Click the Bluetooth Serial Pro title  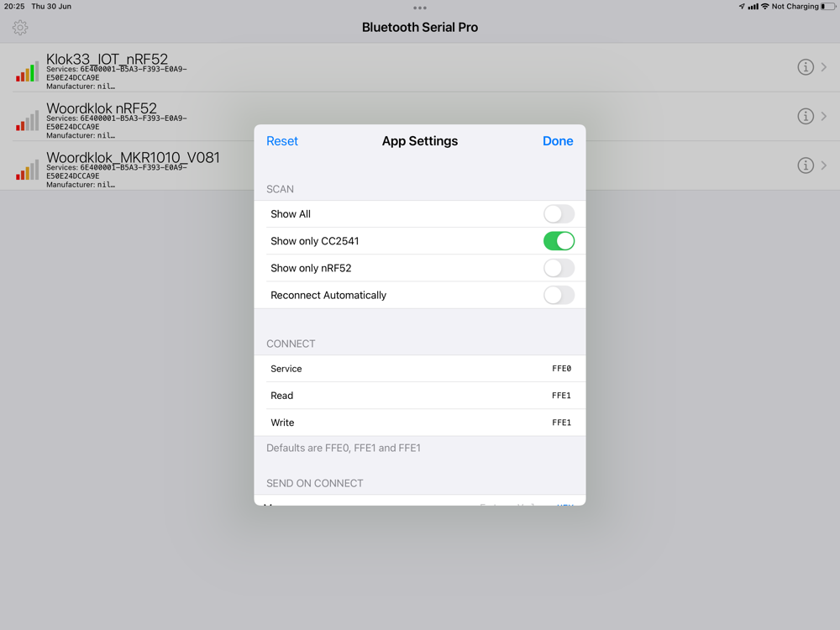click(420, 28)
